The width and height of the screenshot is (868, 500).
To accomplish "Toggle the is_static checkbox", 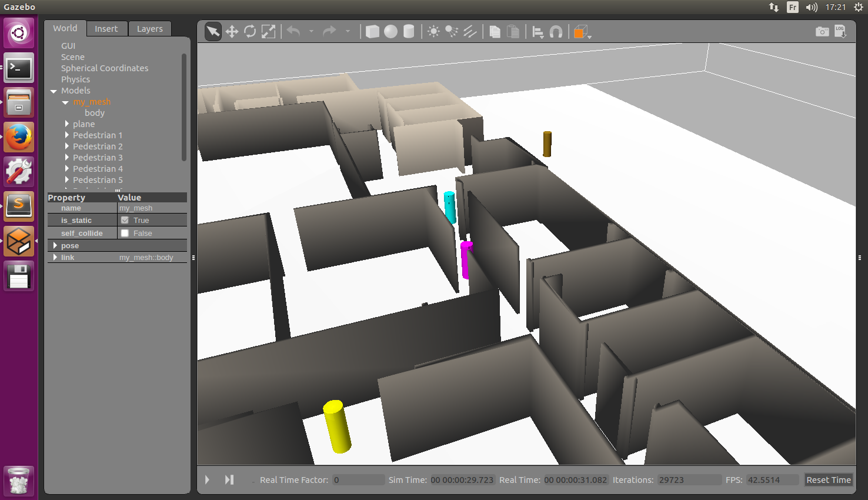I will point(125,220).
